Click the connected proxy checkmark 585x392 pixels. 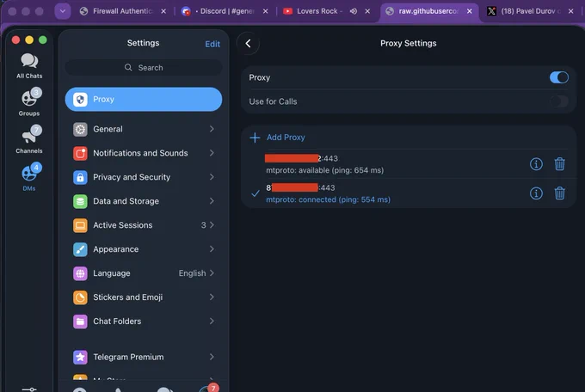[256, 193]
